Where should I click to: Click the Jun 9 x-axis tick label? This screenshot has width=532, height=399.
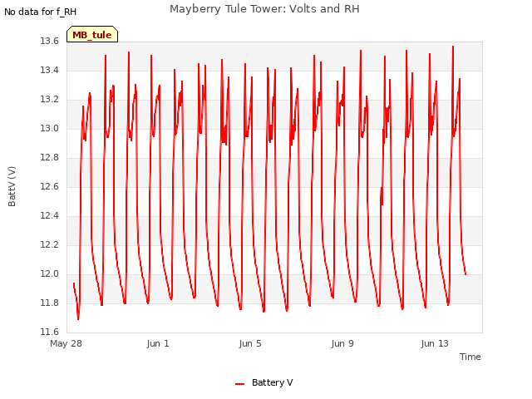point(342,343)
